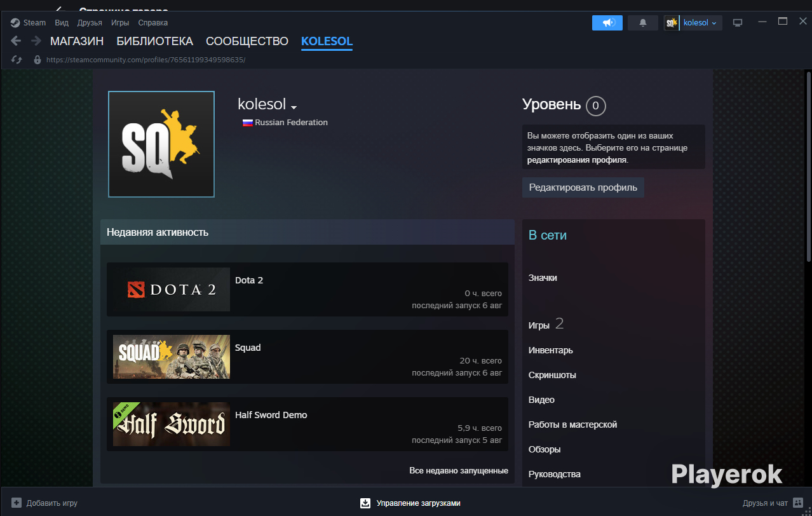Click the Half Sword banner thumbnail
Viewport: 812px width, 516px height.
click(x=172, y=424)
